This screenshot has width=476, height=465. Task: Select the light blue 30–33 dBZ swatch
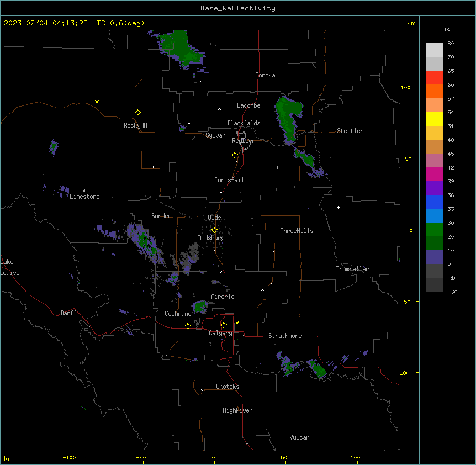(434, 215)
